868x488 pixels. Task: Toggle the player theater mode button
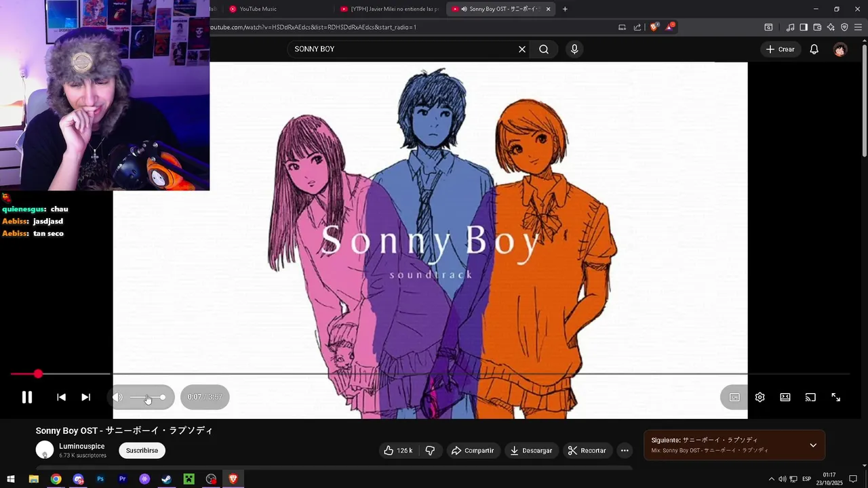point(785,397)
